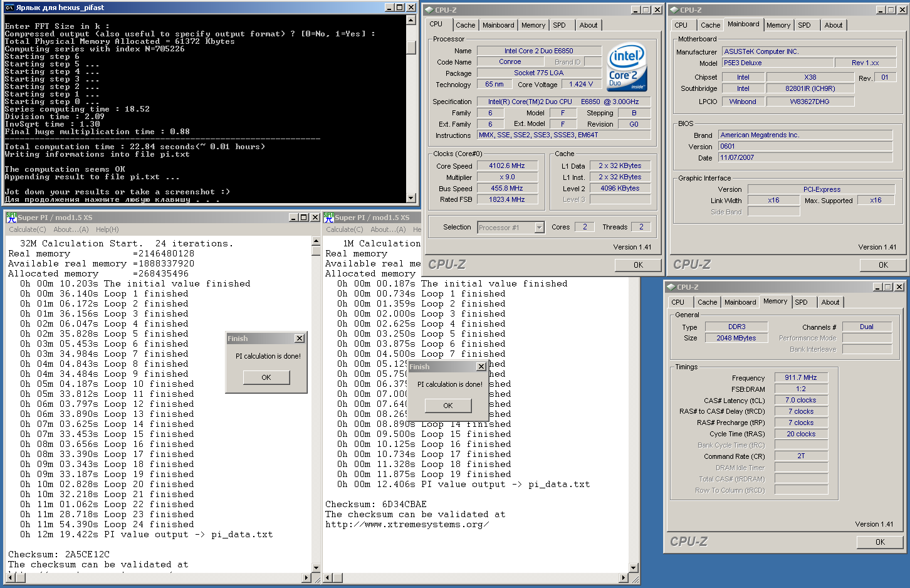Open the Processor #1 selection dropdown
The height and width of the screenshot is (588, 910).
tap(539, 228)
